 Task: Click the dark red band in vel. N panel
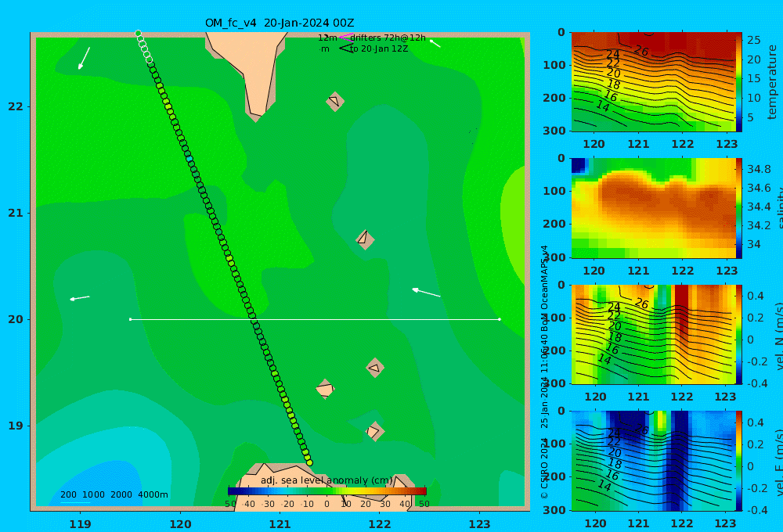(x=682, y=312)
